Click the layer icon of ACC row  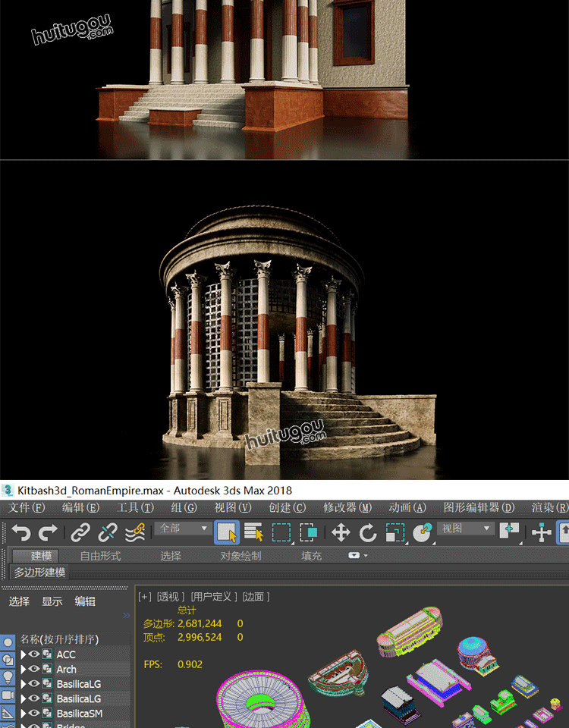(x=47, y=654)
